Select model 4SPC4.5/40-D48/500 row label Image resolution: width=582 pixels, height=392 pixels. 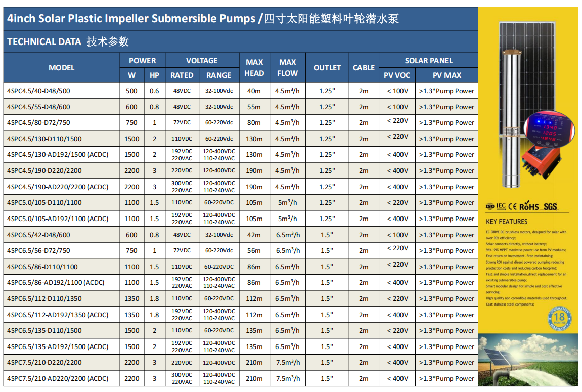(x=38, y=91)
